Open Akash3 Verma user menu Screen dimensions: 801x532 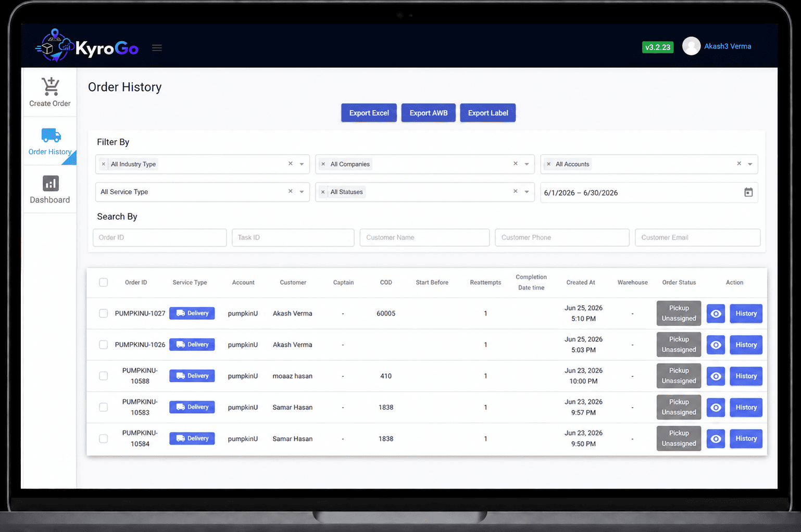(728, 46)
